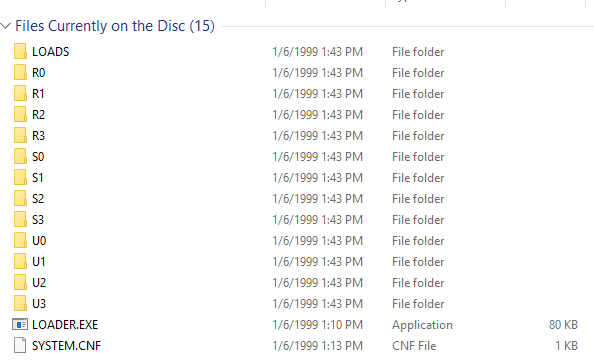Select the LOADS folder icon
The width and height of the screenshot is (594, 362).
[20, 51]
